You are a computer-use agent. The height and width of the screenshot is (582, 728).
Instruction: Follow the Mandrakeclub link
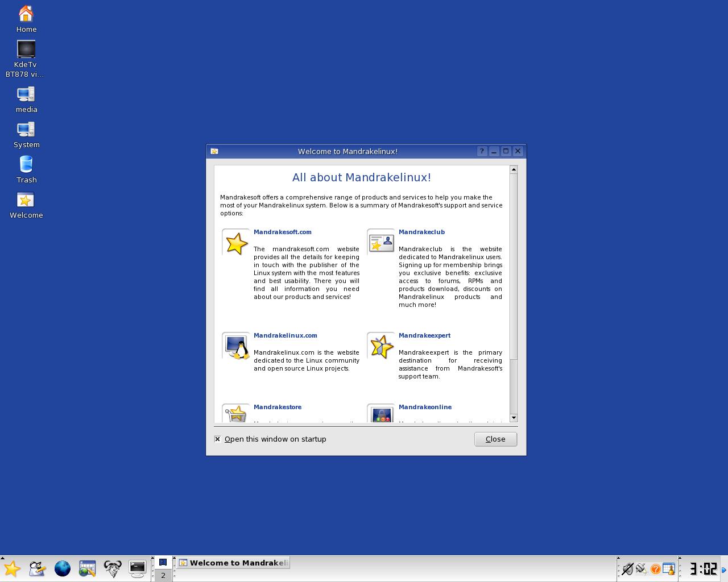[x=421, y=232]
